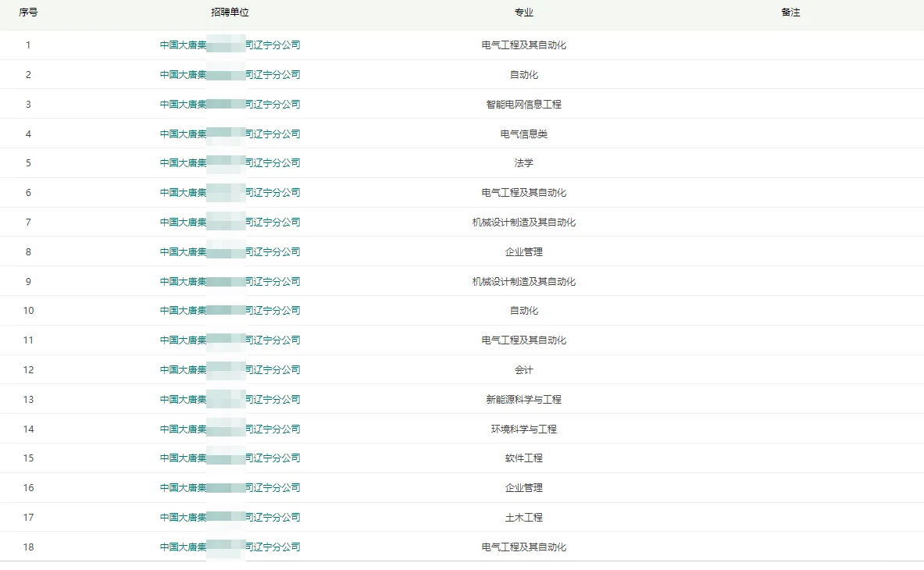
Task: Click sequence number 1
Action: [28, 45]
